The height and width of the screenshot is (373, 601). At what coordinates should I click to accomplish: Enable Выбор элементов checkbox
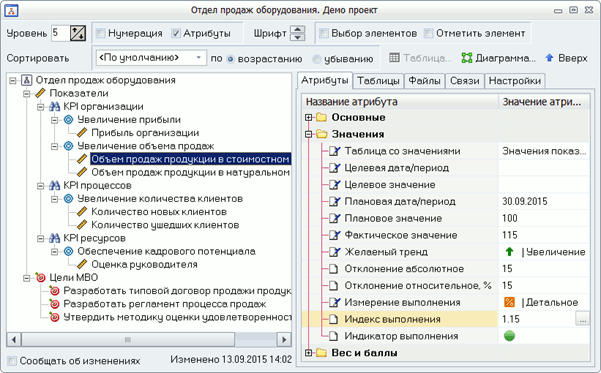tap(324, 33)
